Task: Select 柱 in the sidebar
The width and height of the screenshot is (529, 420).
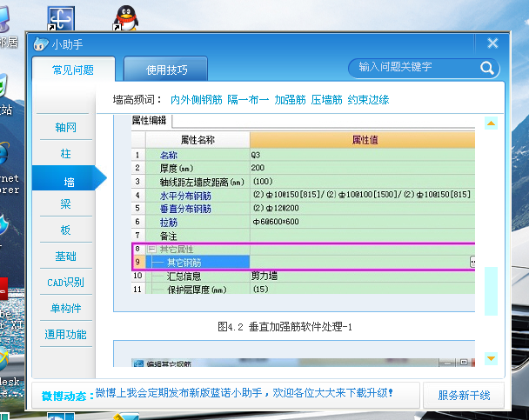Action: coord(65,154)
